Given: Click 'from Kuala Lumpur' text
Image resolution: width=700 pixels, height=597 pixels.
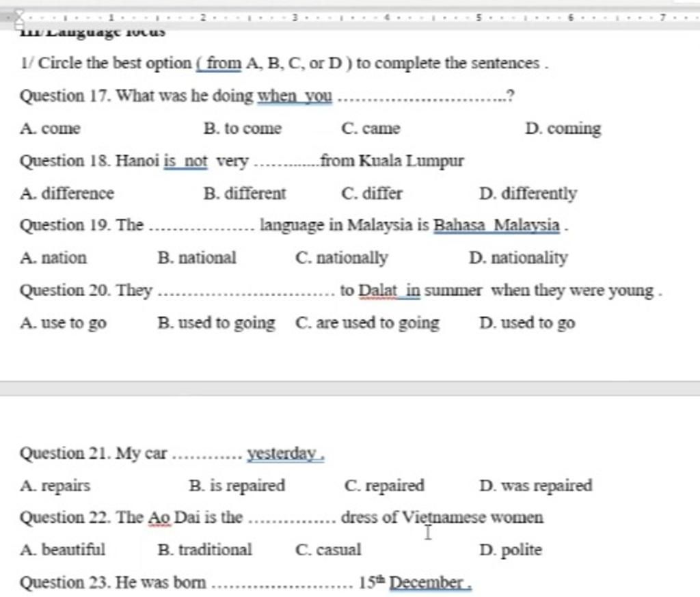Looking at the screenshot, I should coord(392,160).
